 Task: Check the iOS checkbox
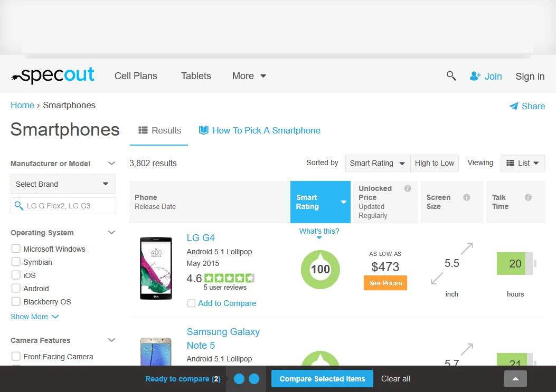pyautogui.click(x=16, y=275)
